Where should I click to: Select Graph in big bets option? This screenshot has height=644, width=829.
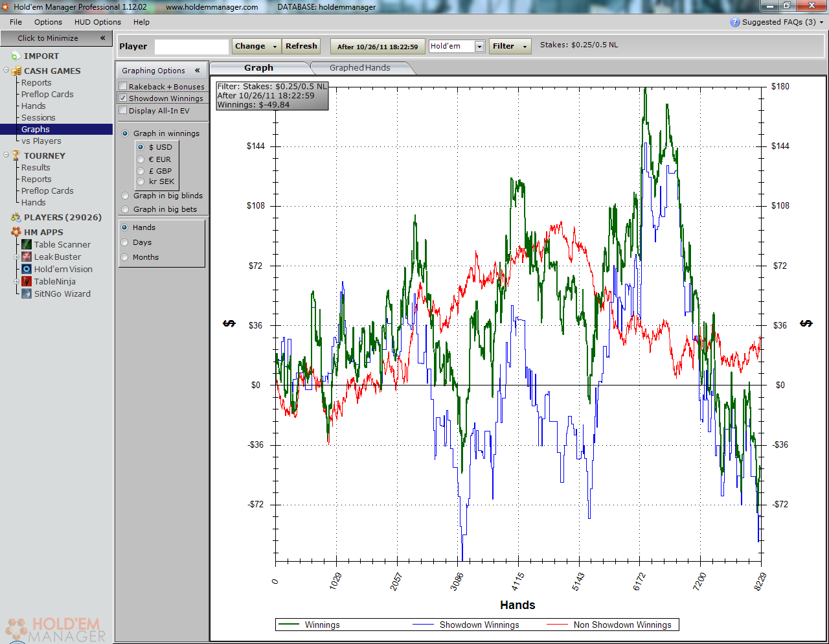click(125, 209)
